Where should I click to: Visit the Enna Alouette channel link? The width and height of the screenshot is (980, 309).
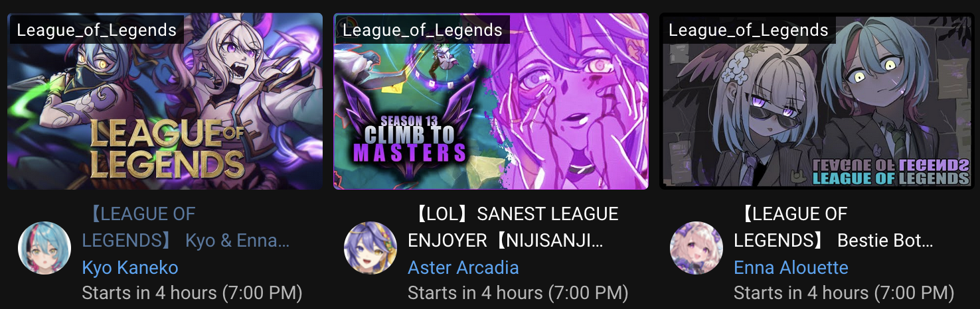tap(791, 268)
